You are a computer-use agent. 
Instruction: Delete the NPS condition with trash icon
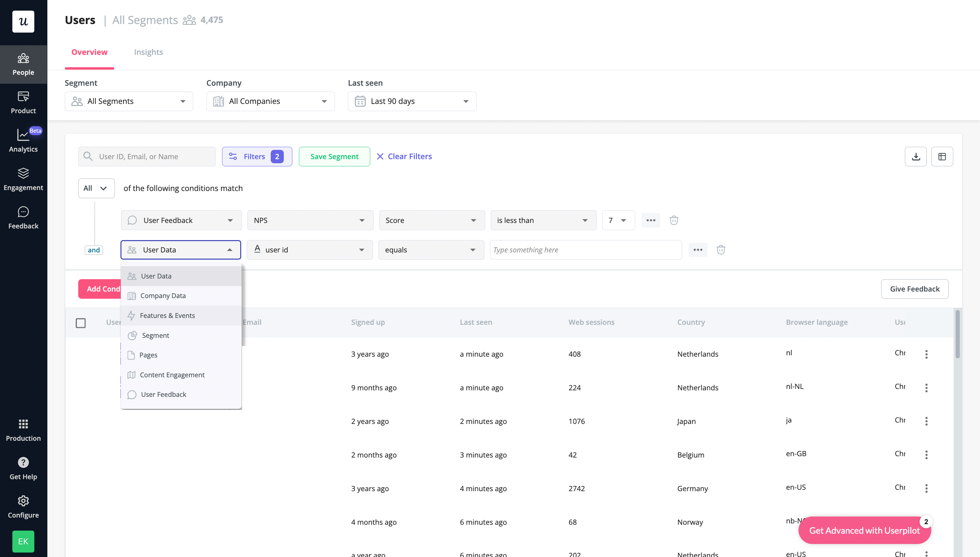pos(674,220)
